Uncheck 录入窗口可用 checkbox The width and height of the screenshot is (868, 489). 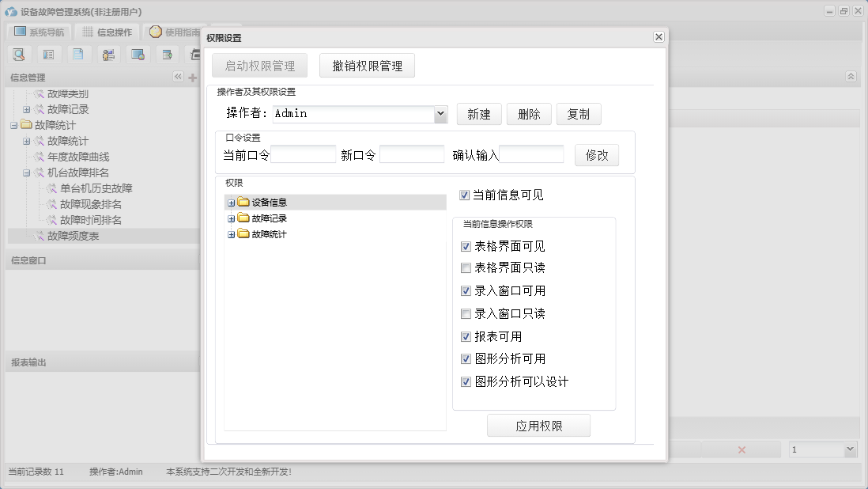point(466,290)
